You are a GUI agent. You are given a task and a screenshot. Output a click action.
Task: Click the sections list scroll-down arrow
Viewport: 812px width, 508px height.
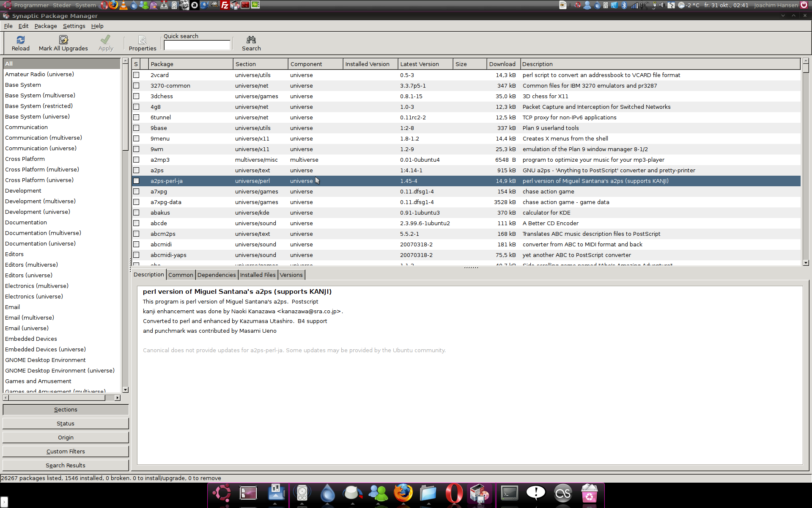click(x=125, y=389)
